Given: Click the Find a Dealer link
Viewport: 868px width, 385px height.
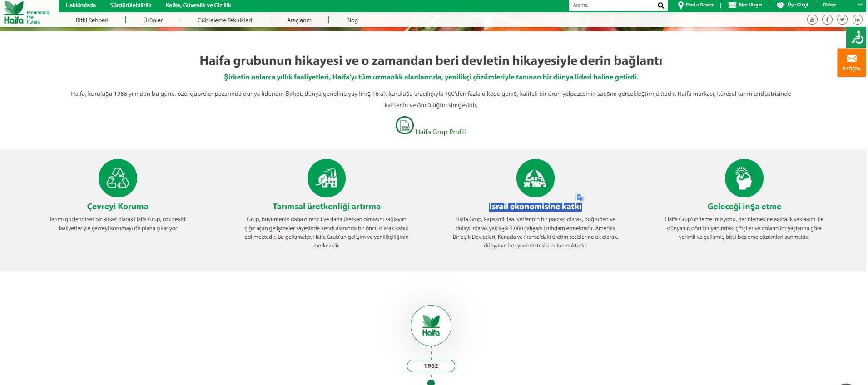Looking at the screenshot, I should [699, 5].
